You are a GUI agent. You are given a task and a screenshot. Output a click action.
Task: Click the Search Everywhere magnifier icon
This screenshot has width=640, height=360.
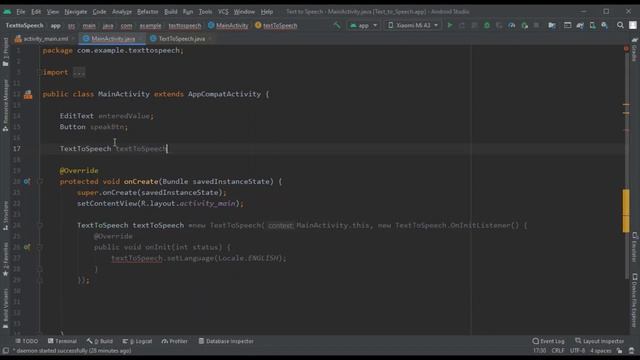[x=620, y=25]
